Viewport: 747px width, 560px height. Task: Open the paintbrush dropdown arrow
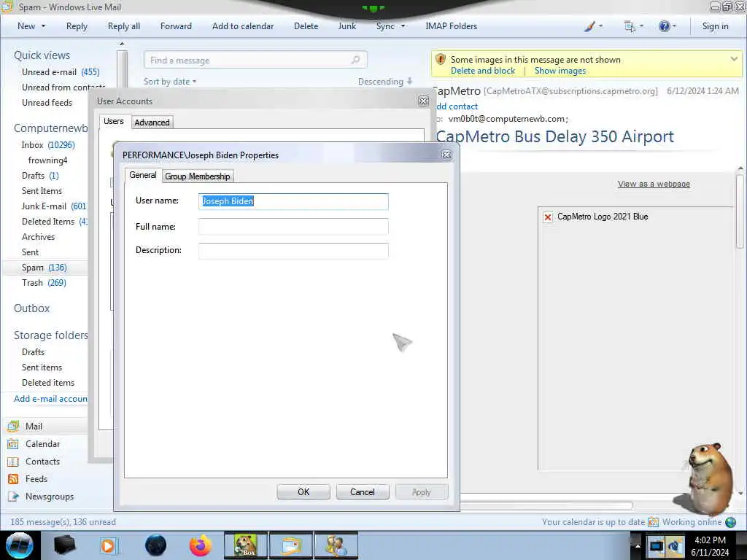coord(600,26)
